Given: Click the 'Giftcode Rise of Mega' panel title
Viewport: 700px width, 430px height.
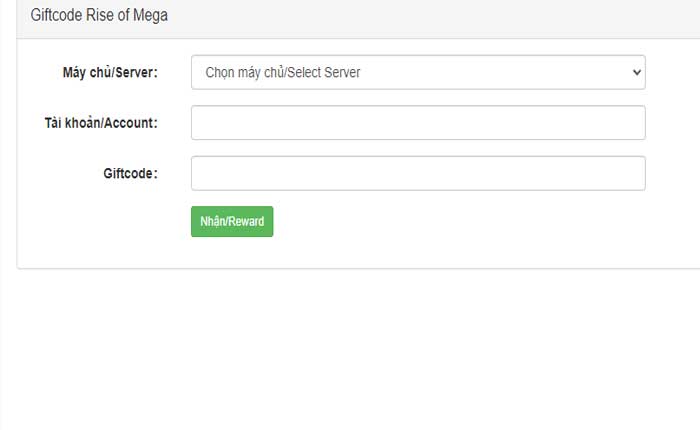Looking at the screenshot, I should click(x=99, y=16).
